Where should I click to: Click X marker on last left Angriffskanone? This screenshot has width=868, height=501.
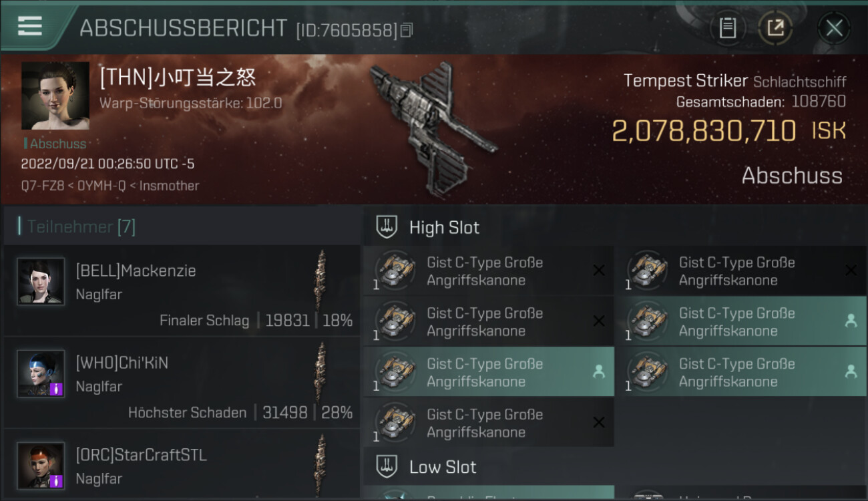[599, 422]
